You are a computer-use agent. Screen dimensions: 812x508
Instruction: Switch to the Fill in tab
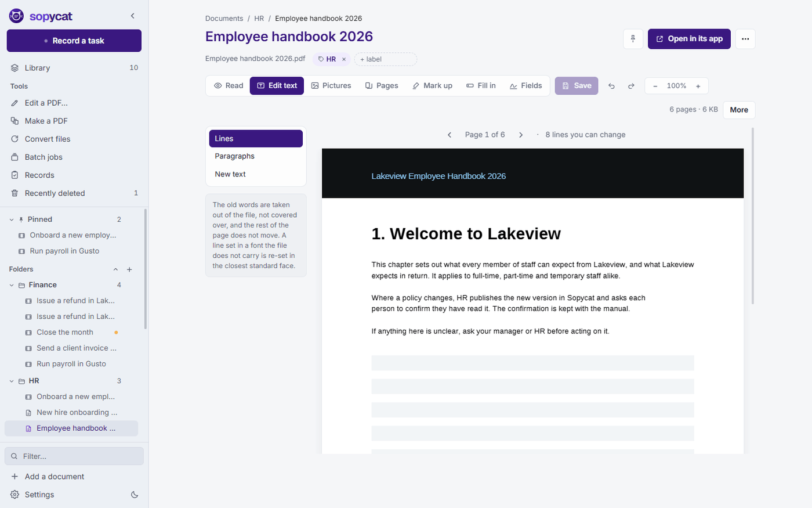click(481, 86)
